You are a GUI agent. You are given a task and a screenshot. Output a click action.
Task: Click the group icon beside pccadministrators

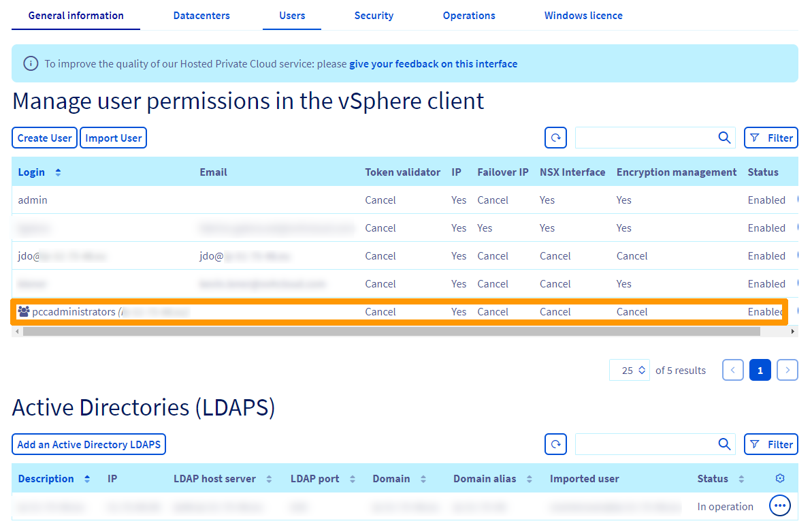click(24, 311)
